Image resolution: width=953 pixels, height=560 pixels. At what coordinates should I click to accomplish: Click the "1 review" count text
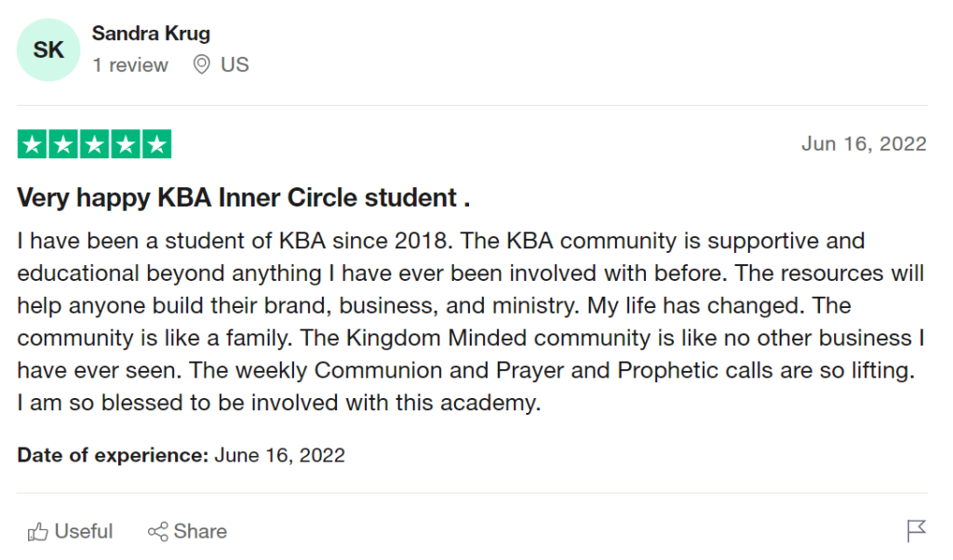click(x=130, y=65)
